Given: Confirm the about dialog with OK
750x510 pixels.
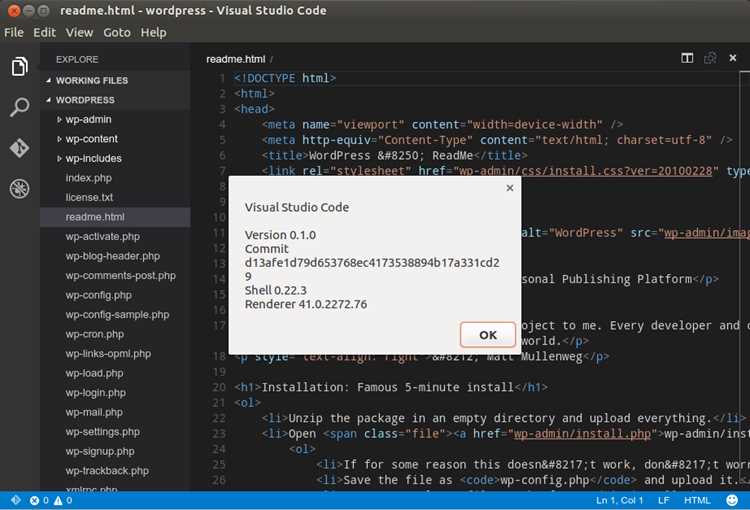Looking at the screenshot, I should (x=487, y=334).
